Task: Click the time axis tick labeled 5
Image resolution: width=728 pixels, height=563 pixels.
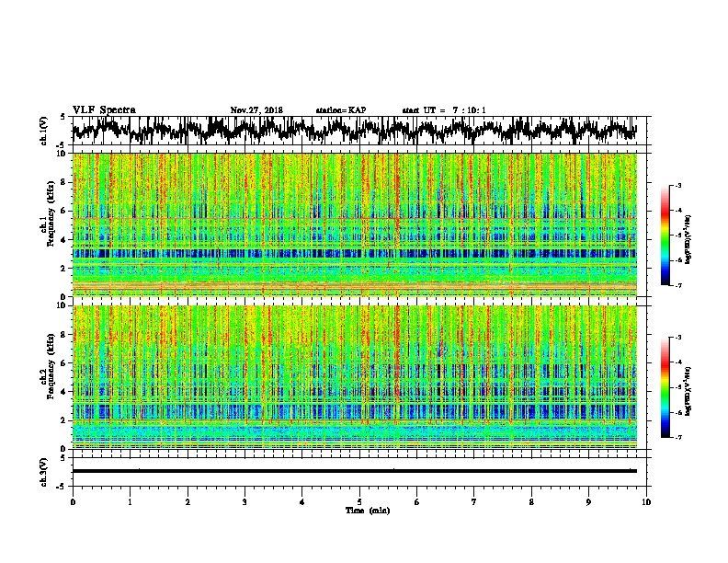Action: click(x=359, y=502)
